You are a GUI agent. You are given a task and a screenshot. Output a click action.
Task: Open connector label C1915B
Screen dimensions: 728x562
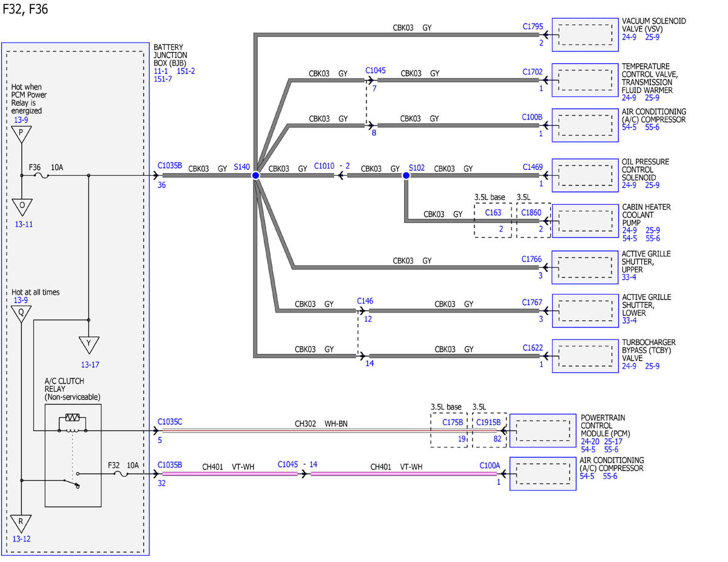point(488,423)
